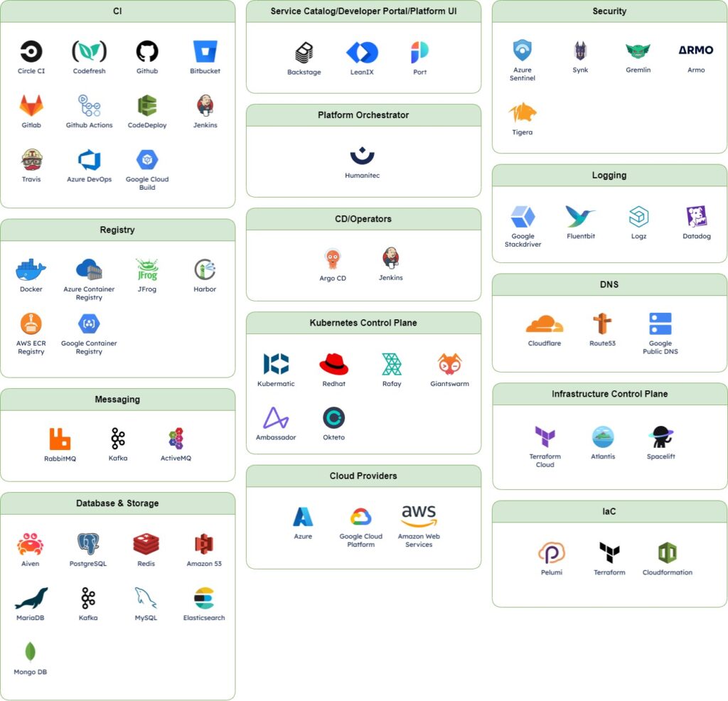Click the RabbitMQ icon
Screen dimensions: 728x701
click(x=60, y=439)
